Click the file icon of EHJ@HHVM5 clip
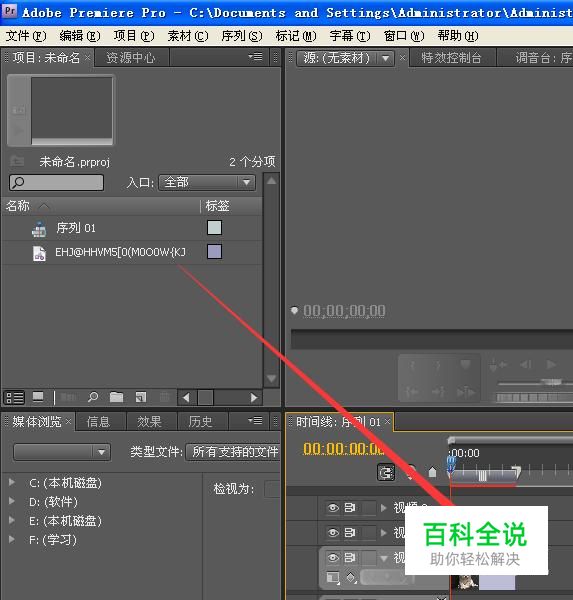 coord(39,253)
